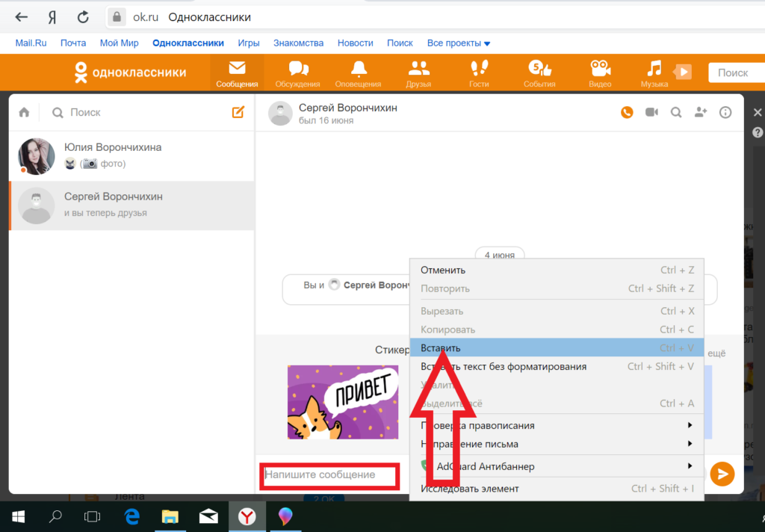The height and width of the screenshot is (532, 765).
Task: Open Windows Start menu
Action: click(19, 516)
